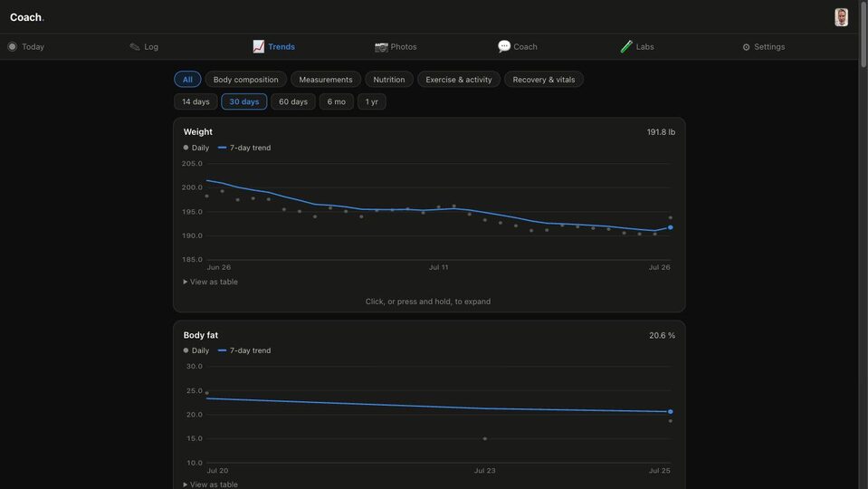Click the 20.6 % body fat value
868x489 pixels.
(662, 335)
